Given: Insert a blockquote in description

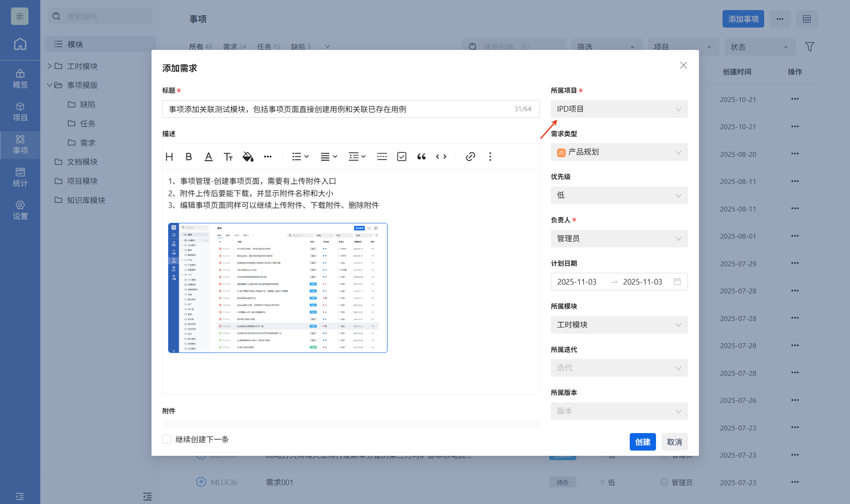Looking at the screenshot, I should pyautogui.click(x=421, y=157).
